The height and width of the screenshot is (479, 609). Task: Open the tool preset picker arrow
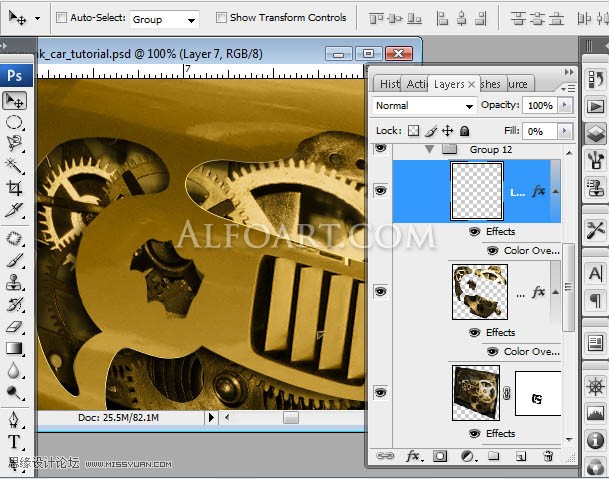tap(37, 18)
